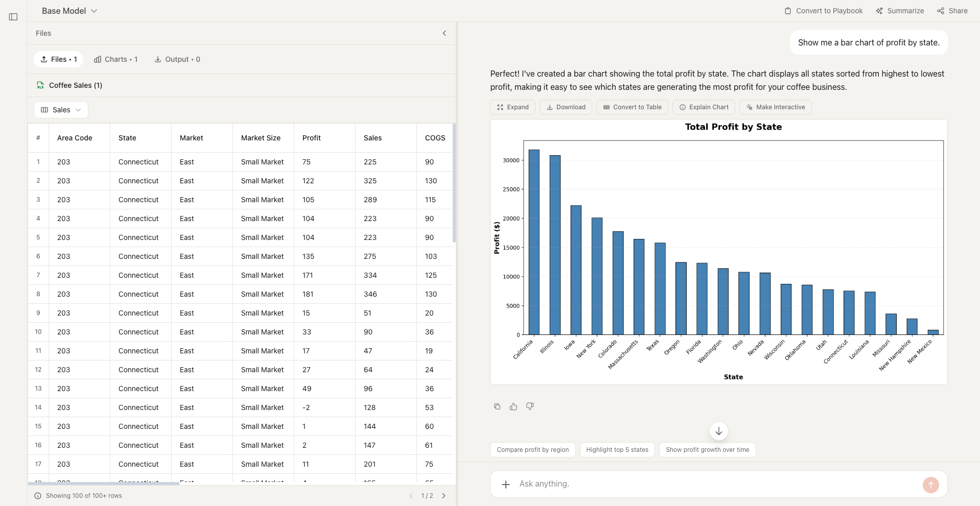Give thumbs up feedback on the response
This screenshot has width=980, height=506.
(514, 406)
